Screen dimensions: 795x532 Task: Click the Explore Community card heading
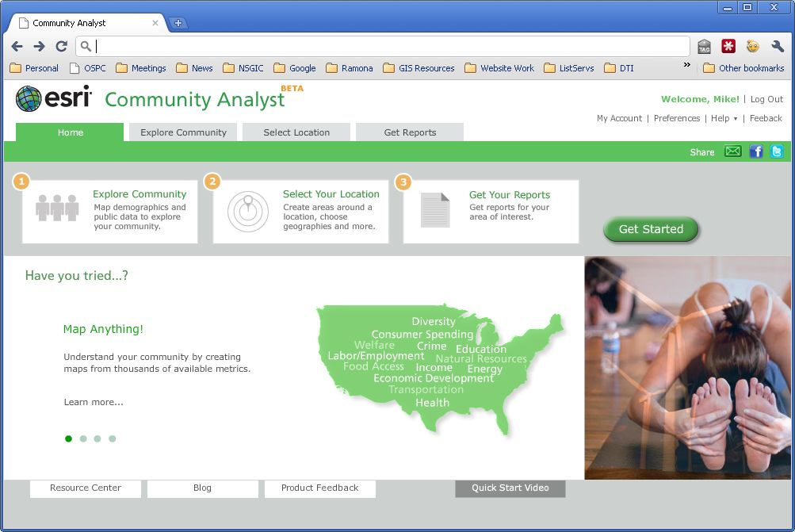(140, 194)
